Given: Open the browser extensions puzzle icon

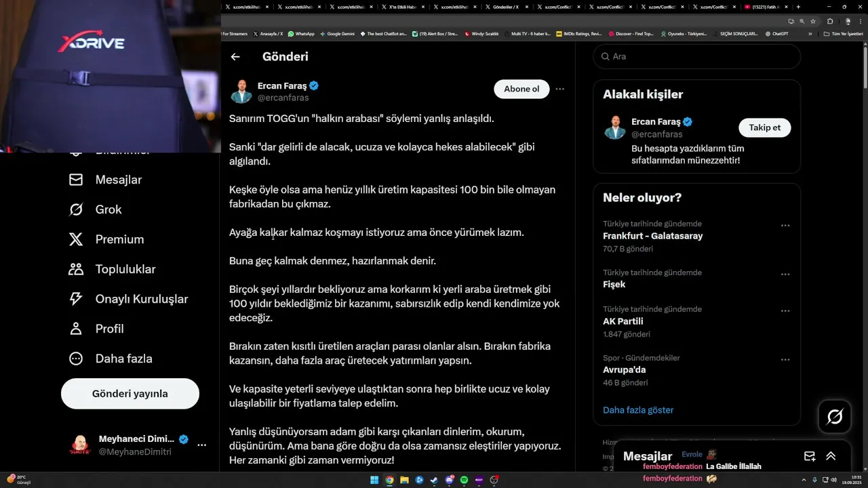Looking at the screenshot, I should 829,21.
